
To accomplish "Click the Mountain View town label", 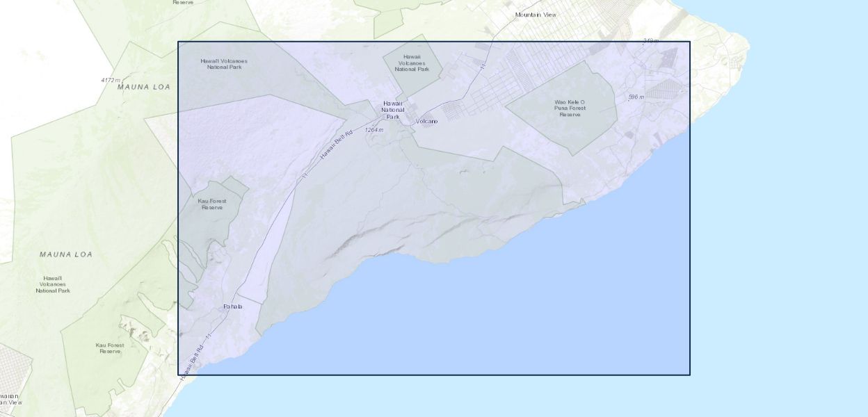I will tap(537, 15).
